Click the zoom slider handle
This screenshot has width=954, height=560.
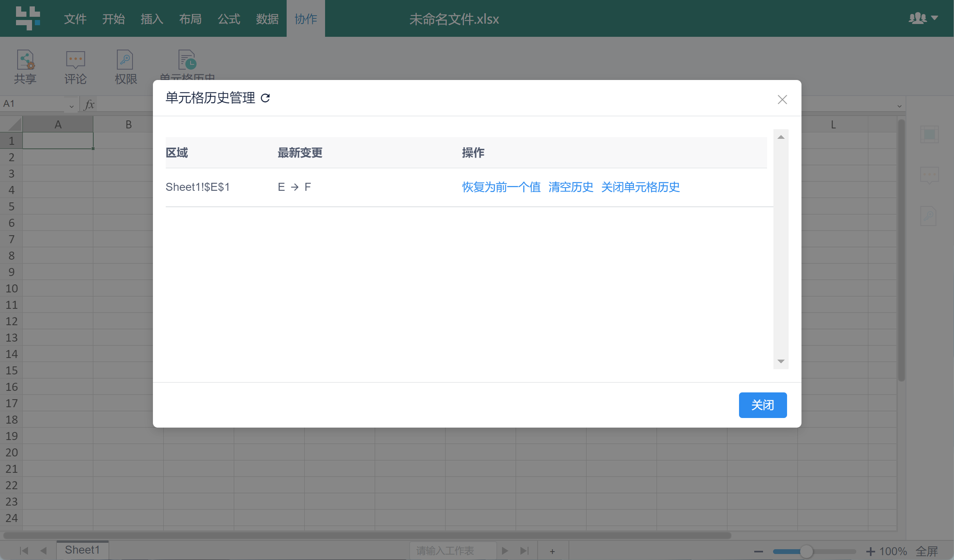point(806,552)
